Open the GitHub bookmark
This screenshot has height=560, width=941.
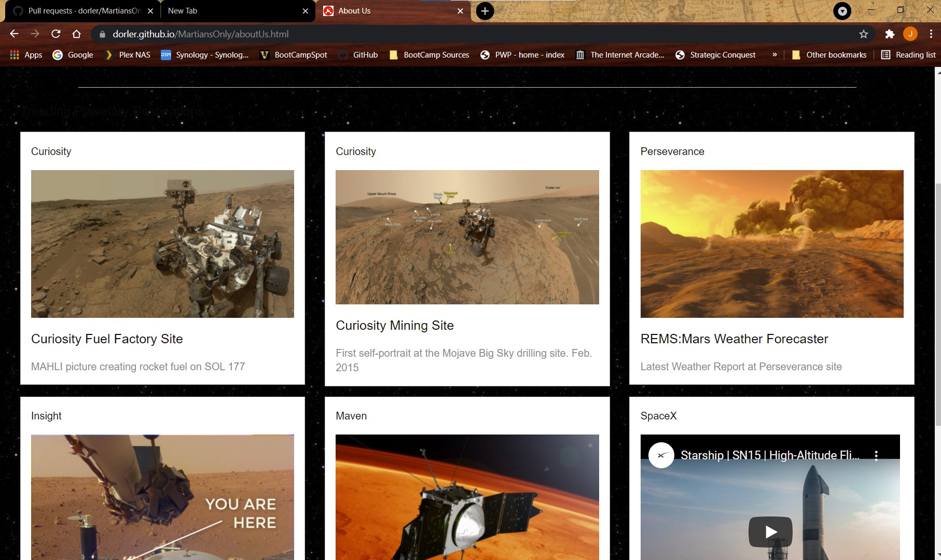(358, 55)
